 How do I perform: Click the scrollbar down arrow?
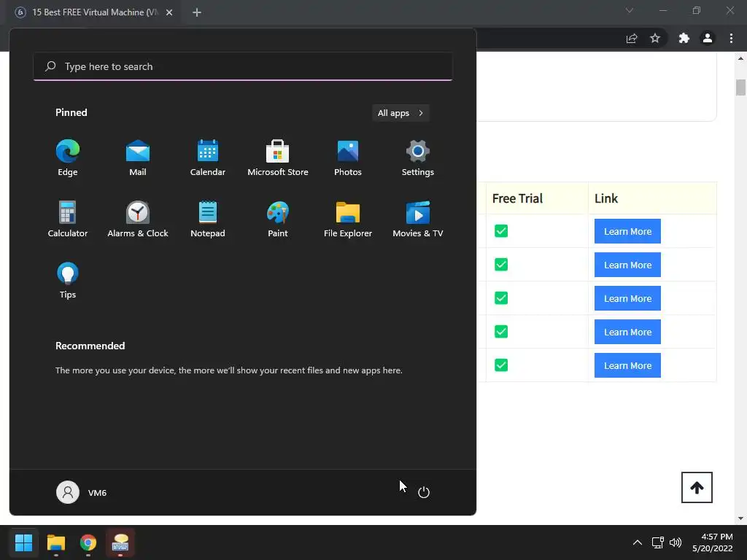click(x=740, y=518)
